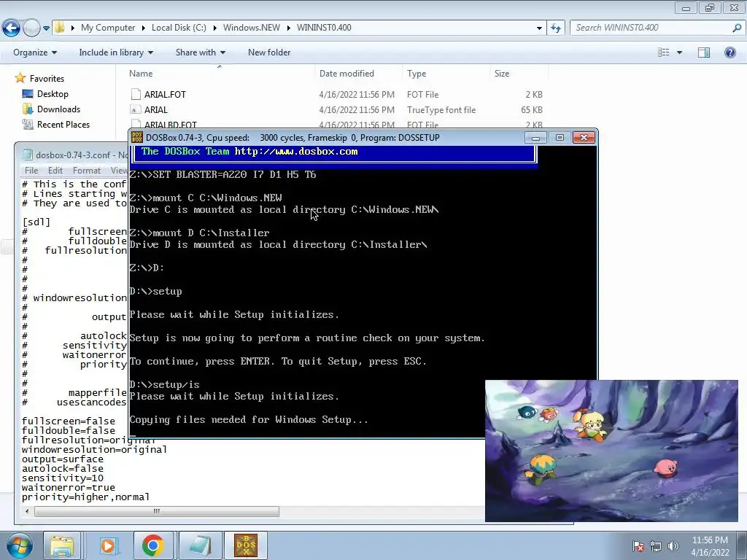Expand the arrow after My Computer breadcrumb

pyautogui.click(x=144, y=28)
